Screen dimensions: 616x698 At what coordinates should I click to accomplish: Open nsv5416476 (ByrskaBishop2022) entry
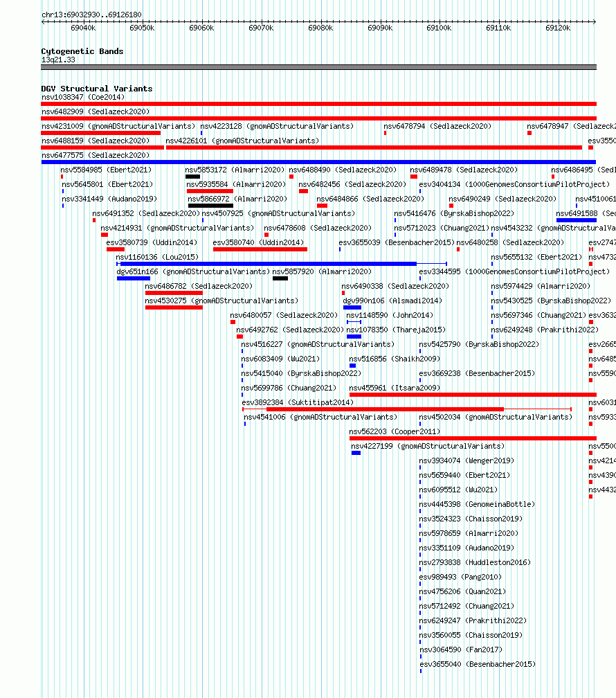pos(454,214)
